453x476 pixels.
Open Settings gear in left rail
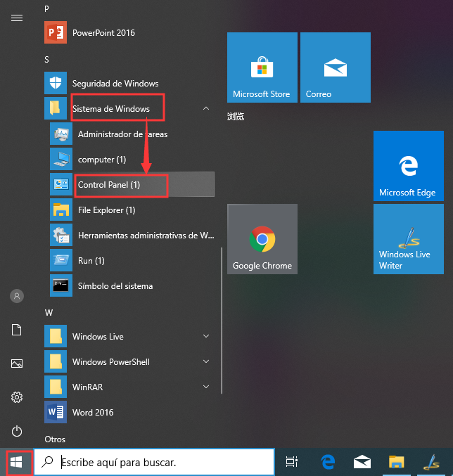click(17, 397)
